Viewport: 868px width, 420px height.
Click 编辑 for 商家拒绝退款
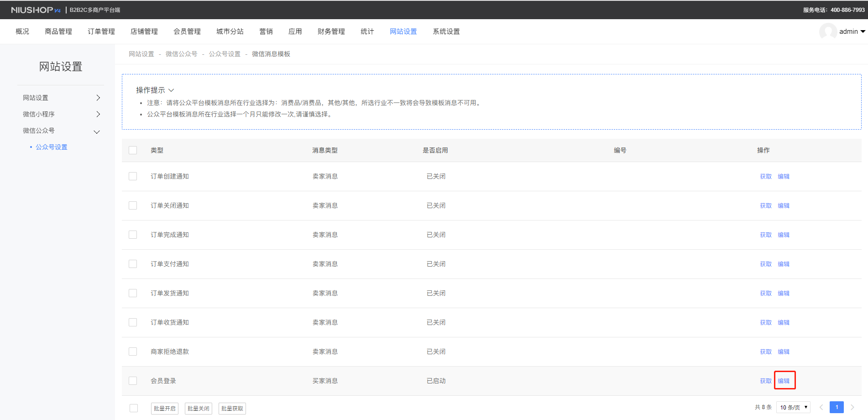(x=784, y=352)
